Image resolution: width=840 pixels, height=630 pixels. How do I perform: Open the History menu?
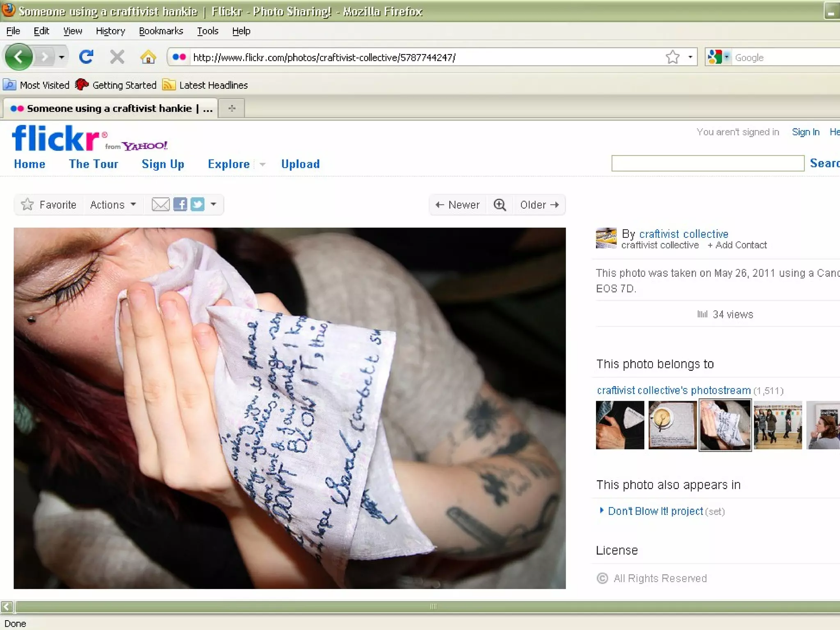[x=110, y=31]
